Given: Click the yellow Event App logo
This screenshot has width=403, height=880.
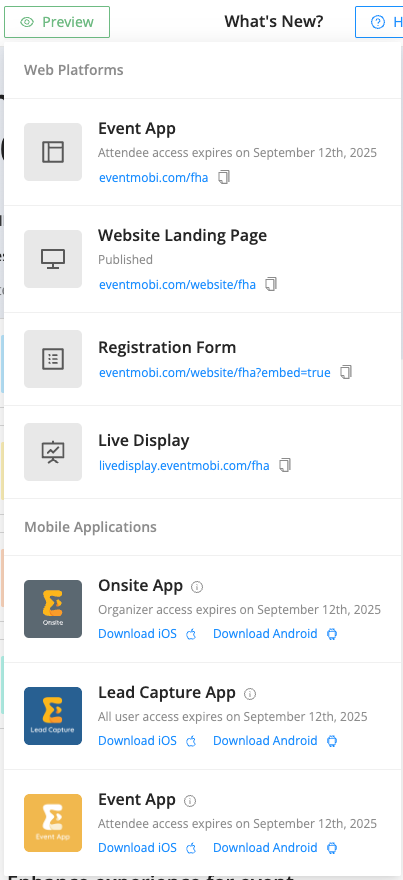Looking at the screenshot, I should point(53,823).
